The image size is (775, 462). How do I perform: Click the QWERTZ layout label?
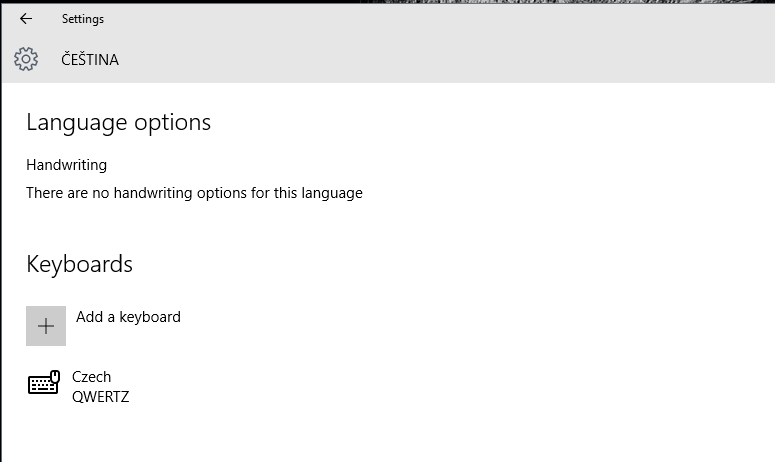[x=100, y=397]
